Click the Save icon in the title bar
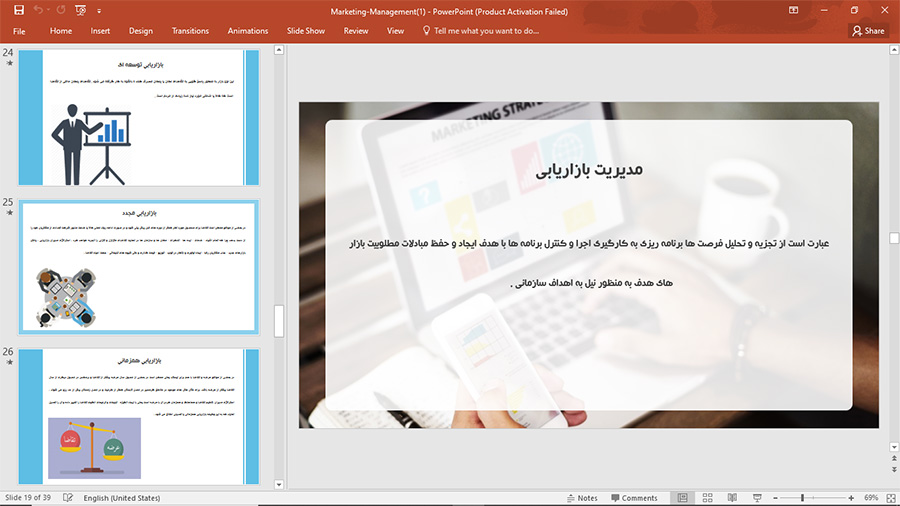The image size is (900, 506). [19, 10]
